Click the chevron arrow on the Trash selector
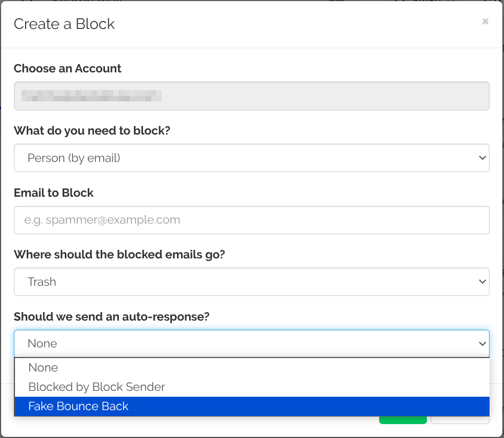 pyautogui.click(x=482, y=282)
